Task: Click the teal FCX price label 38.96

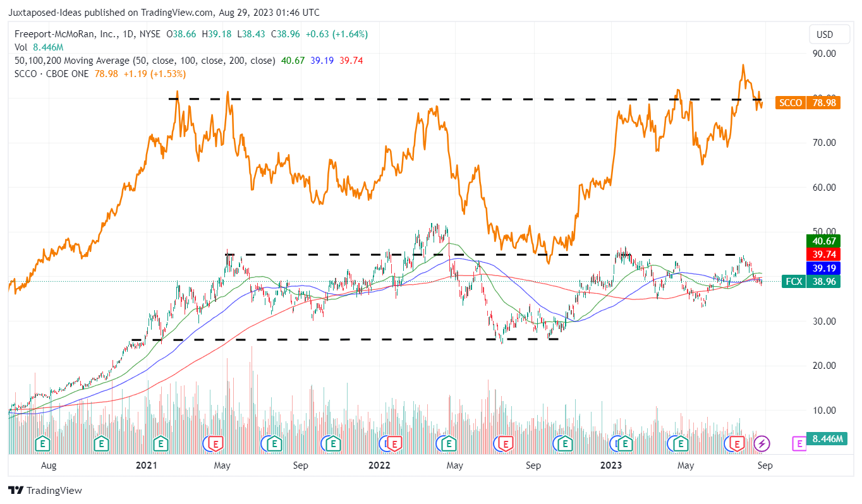Action: pos(811,282)
